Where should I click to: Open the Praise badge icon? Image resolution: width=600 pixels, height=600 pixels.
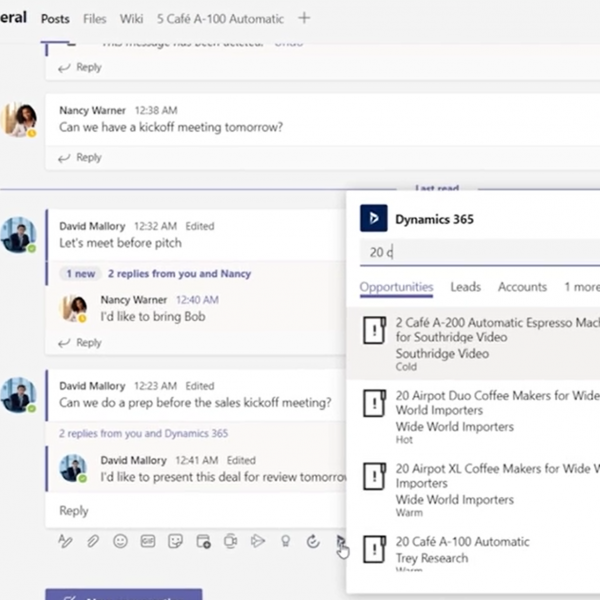coord(285,541)
